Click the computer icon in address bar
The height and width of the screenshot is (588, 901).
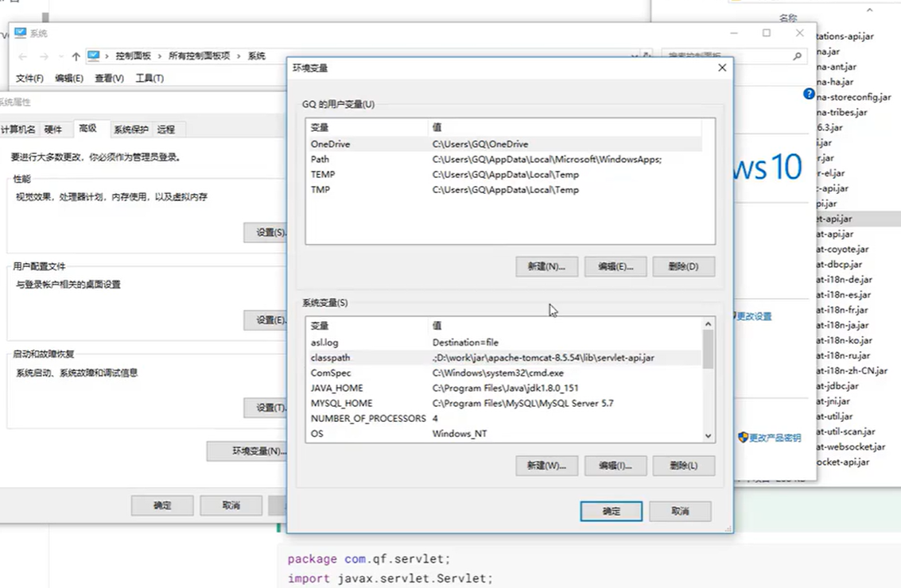tap(95, 56)
